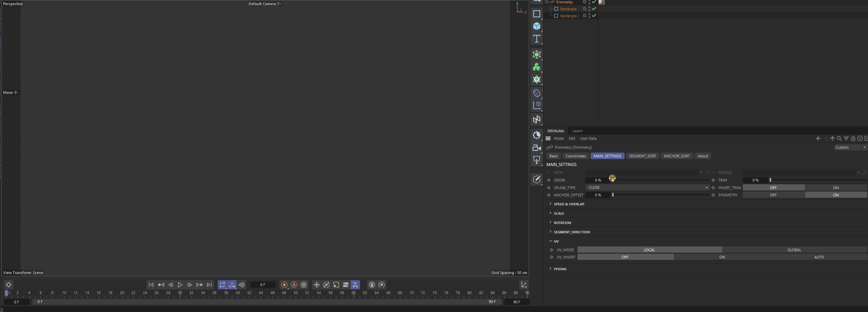Viewport: 868px width, 312px height.
Task: Open the ANCHOR_SORT tab
Action: point(677,156)
